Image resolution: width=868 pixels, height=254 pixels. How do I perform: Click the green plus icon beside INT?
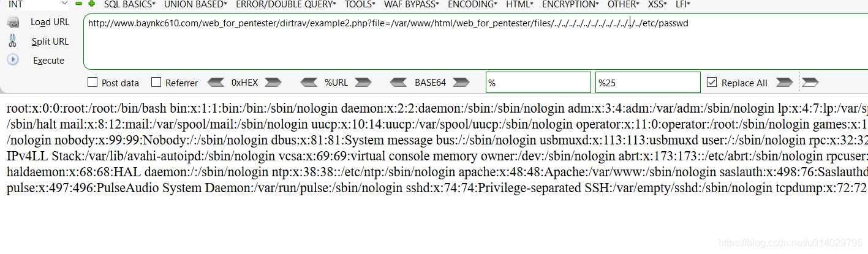point(92,4)
